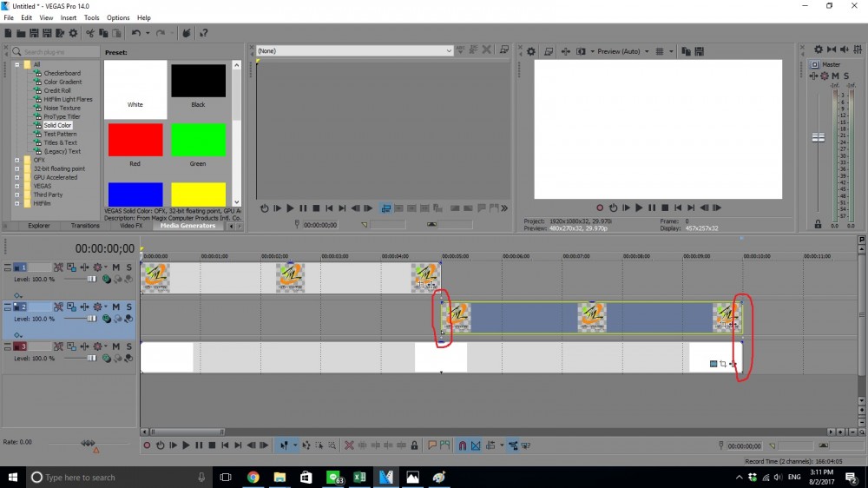868x488 pixels.
Task: Expand the OFX plug-in folder
Action: 17,160
